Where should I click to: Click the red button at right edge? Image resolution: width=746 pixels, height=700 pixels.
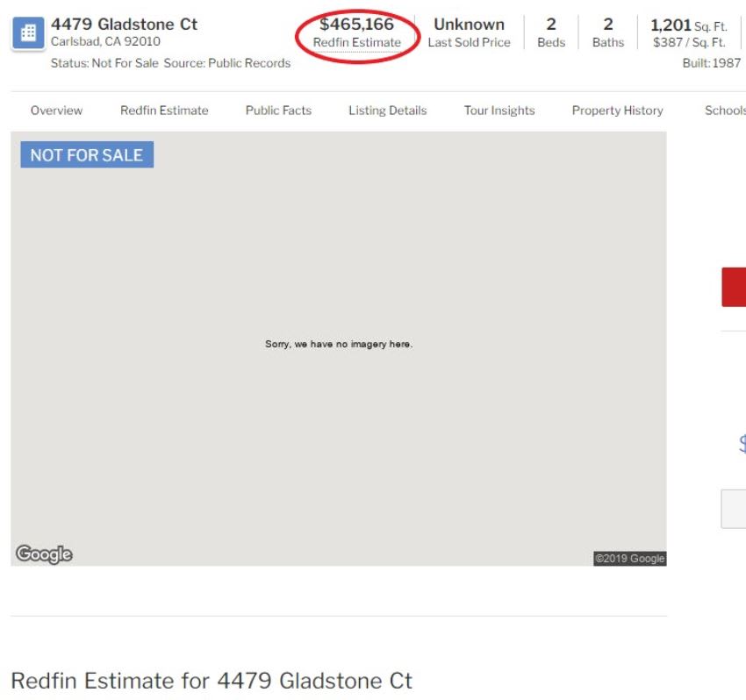coord(734,287)
